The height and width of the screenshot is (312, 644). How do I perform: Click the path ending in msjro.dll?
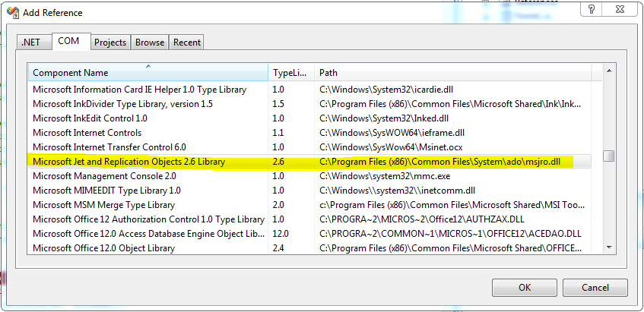(x=440, y=162)
